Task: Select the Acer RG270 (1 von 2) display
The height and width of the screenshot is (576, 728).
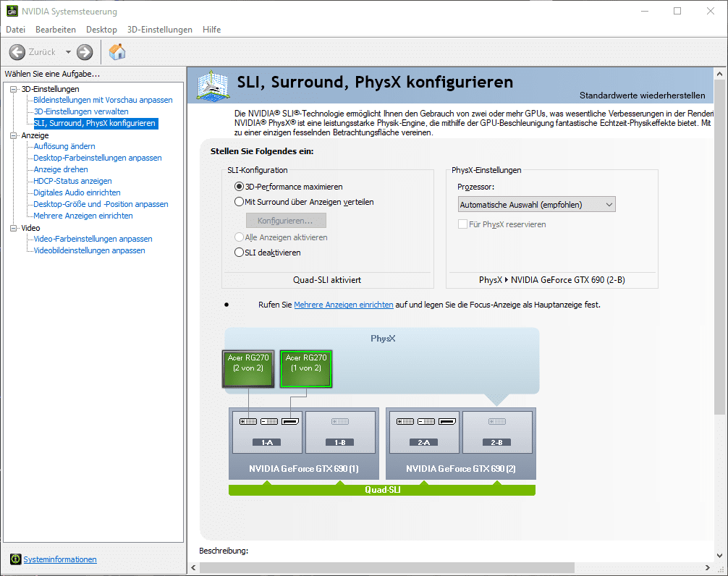Action: click(306, 368)
